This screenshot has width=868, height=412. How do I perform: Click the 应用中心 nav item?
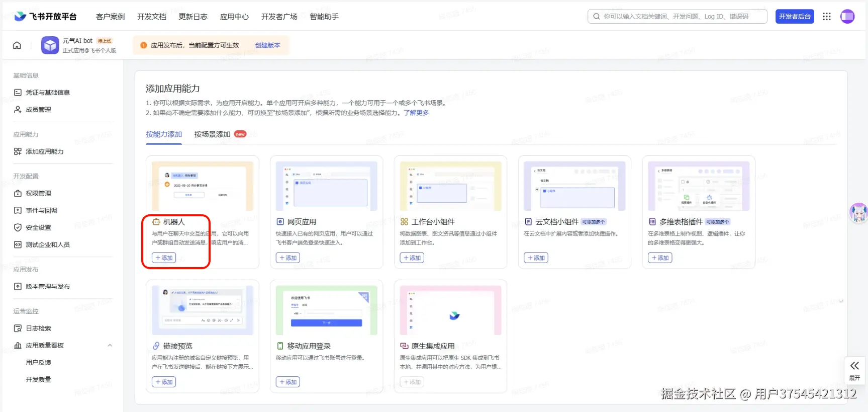pos(234,17)
